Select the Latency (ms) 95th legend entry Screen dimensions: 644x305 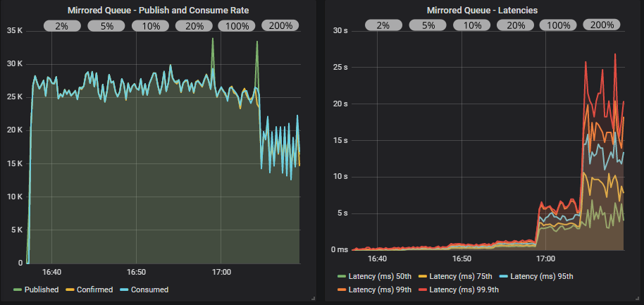pyautogui.click(x=541, y=275)
